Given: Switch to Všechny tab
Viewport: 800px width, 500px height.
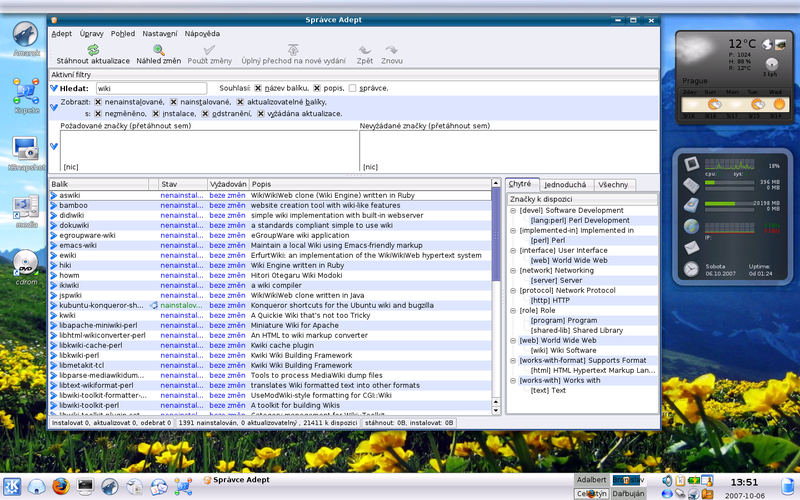Looking at the screenshot, I should click(x=613, y=185).
